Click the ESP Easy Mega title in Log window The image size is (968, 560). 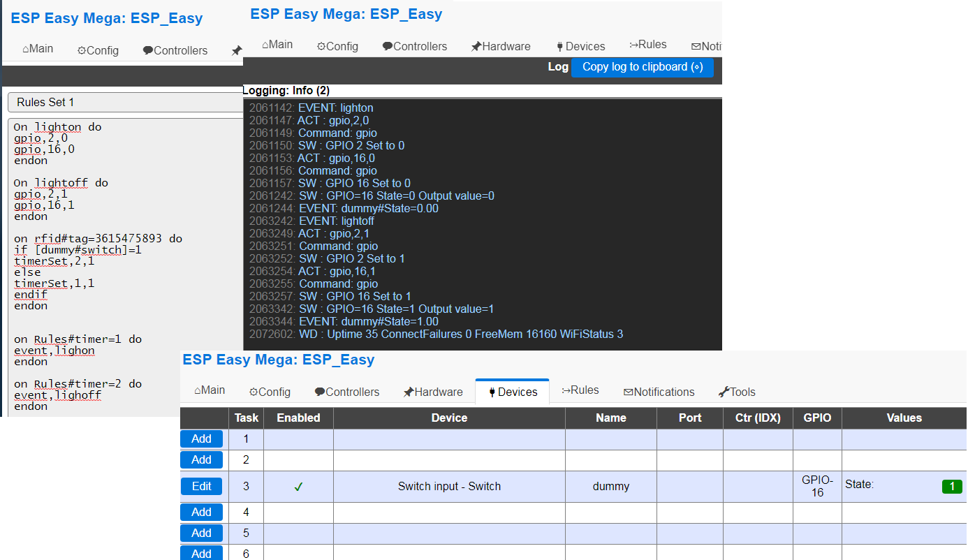point(346,14)
